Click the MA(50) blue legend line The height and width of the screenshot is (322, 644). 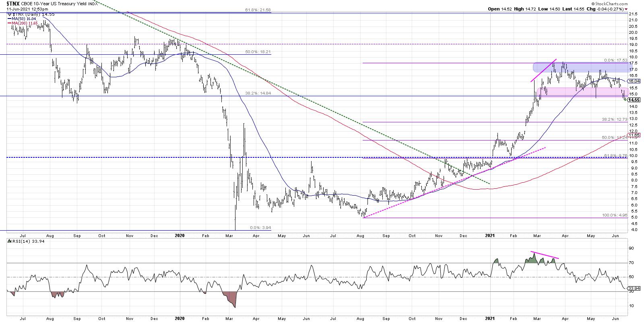pos(8,19)
